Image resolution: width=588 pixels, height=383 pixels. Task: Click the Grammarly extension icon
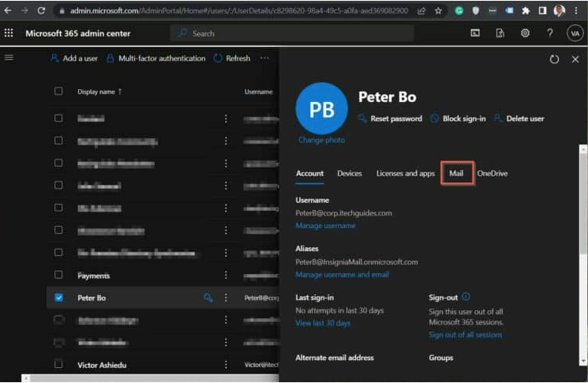pos(459,11)
